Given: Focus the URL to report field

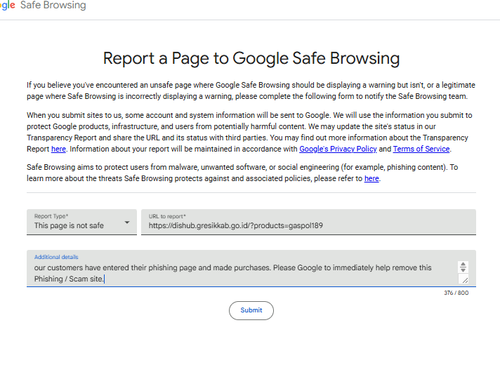Looking at the screenshot, I should [x=308, y=222].
